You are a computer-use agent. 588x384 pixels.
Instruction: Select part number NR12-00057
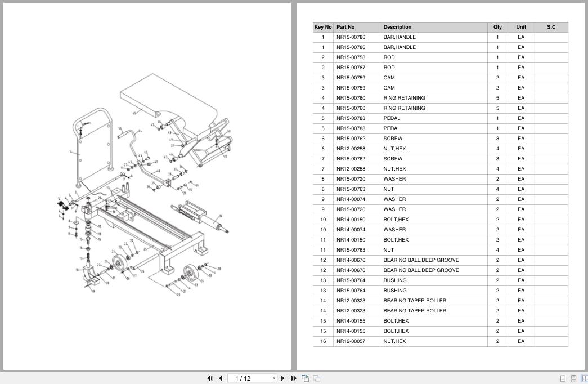pyautogui.click(x=351, y=341)
